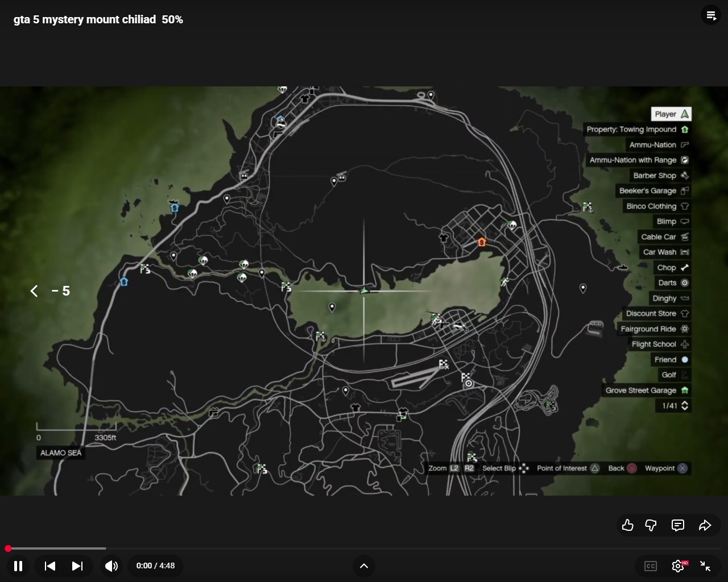The image size is (728, 582).
Task: Mute the video volume
Action: 111,566
